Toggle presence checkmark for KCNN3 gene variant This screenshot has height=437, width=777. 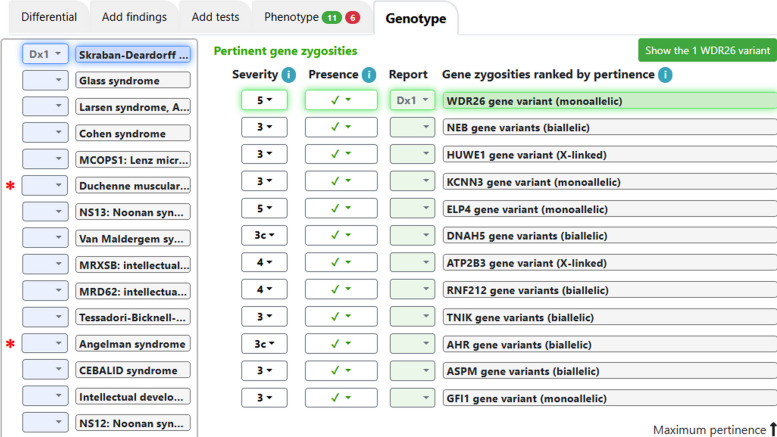pos(341,181)
